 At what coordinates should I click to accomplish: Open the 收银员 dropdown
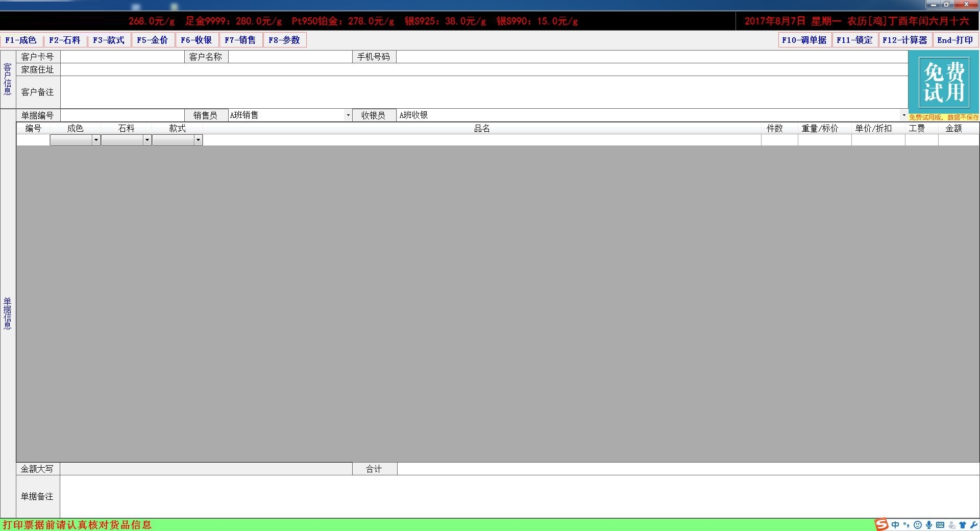coord(903,115)
